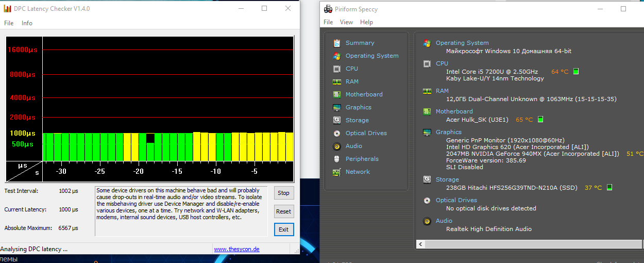Click the RAM module icon in sidebar
The image size is (644, 263).
[337, 81]
